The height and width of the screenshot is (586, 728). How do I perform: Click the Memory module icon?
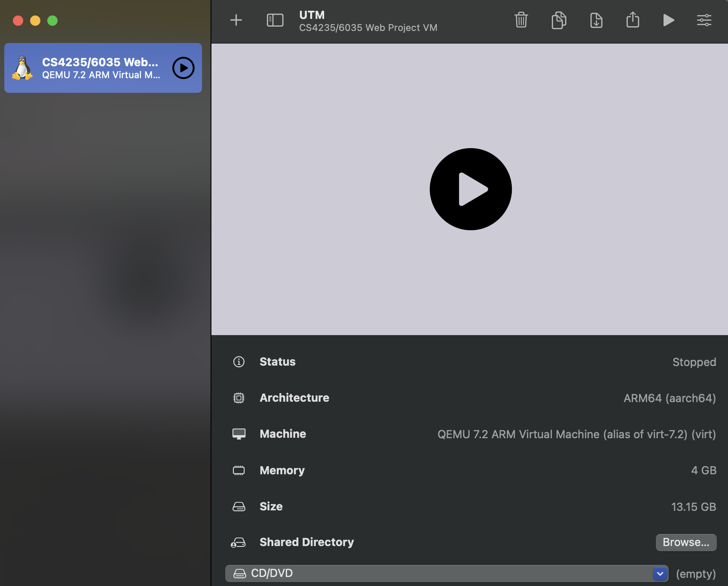[x=239, y=470]
